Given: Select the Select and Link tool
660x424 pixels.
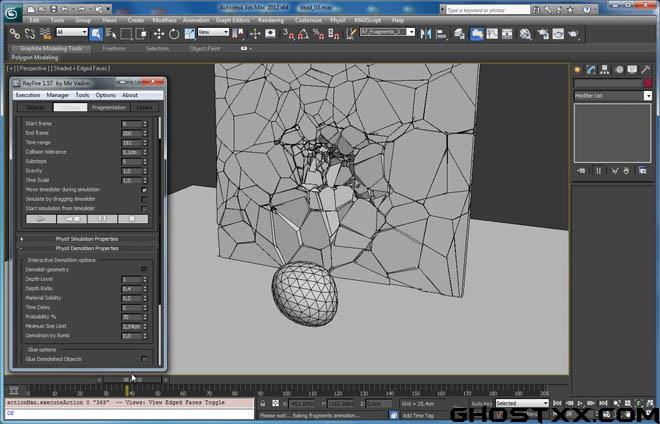Looking at the screenshot, I should coord(15,34).
